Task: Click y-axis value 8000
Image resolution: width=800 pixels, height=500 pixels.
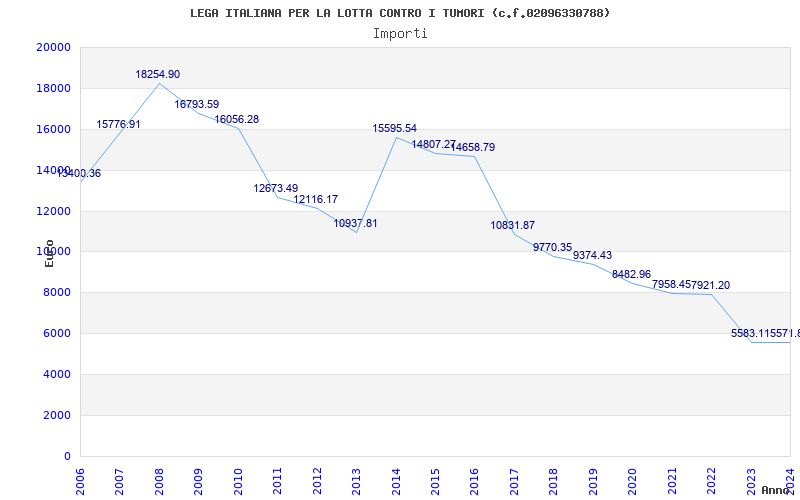Action: pyautogui.click(x=56, y=293)
